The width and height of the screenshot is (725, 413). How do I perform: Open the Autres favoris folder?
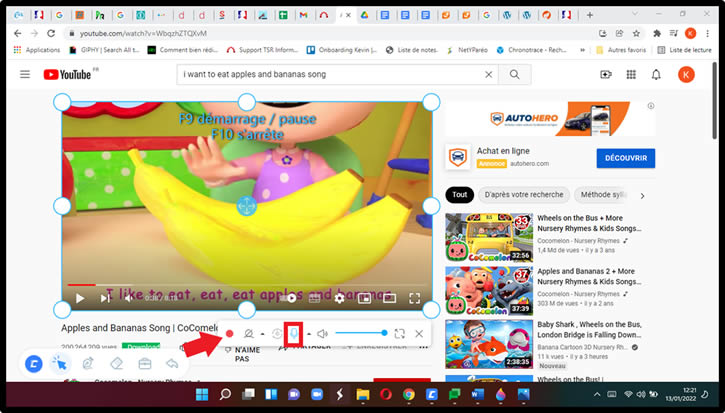point(621,50)
